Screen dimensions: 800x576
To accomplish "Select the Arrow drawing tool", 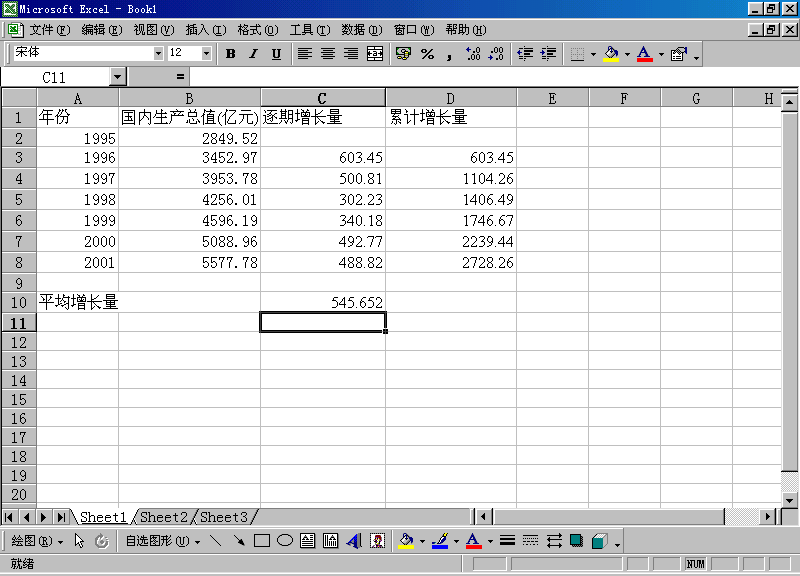I will point(238,541).
